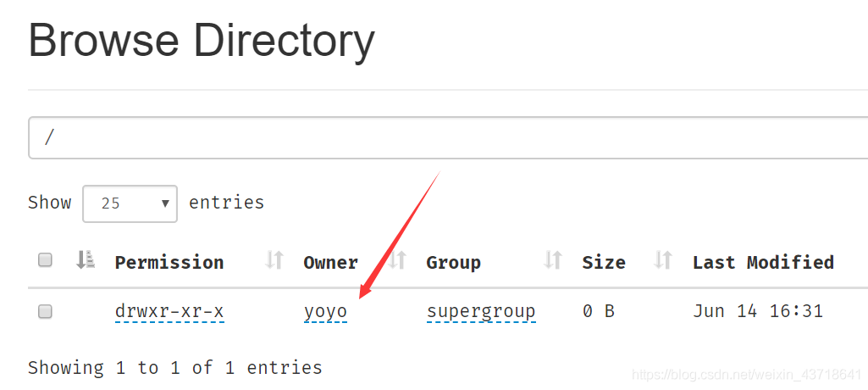Toggle the select-all checkbox in table header
The image size is (868, 390).
pyautogui.click(x=46, y=261)
